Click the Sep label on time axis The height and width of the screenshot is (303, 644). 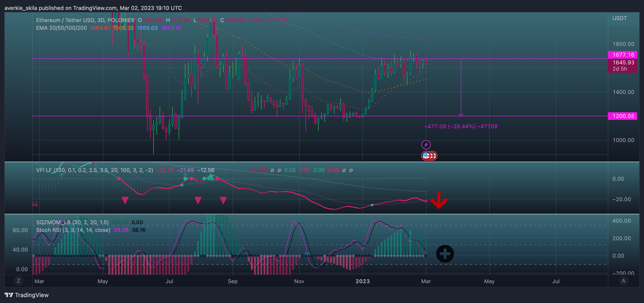(233, 281)
